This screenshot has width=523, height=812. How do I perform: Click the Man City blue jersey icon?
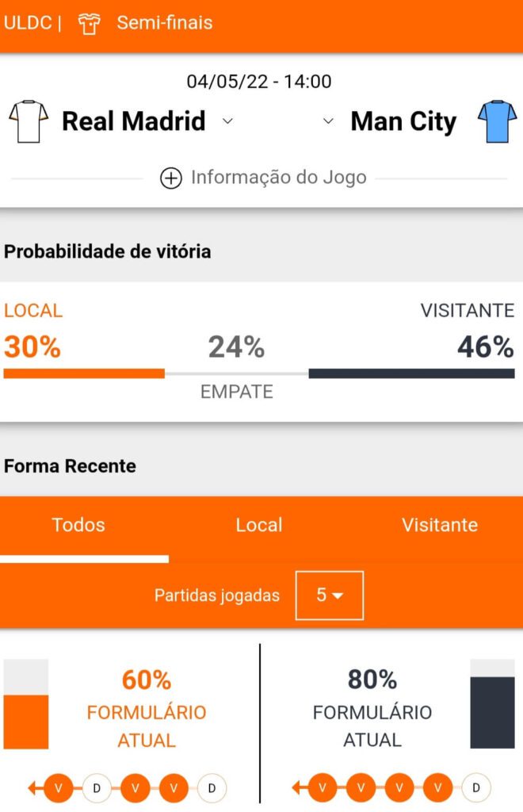496,121
